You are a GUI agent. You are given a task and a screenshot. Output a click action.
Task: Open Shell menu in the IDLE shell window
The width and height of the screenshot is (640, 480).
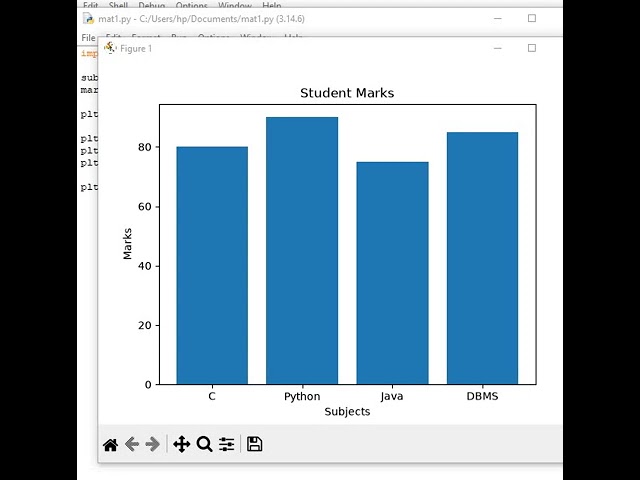pos(118,5)
